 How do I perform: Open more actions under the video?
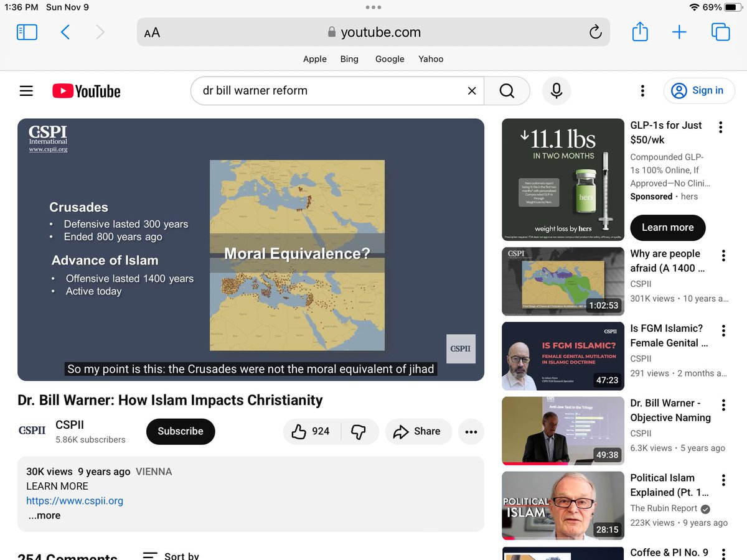(471, 431)
